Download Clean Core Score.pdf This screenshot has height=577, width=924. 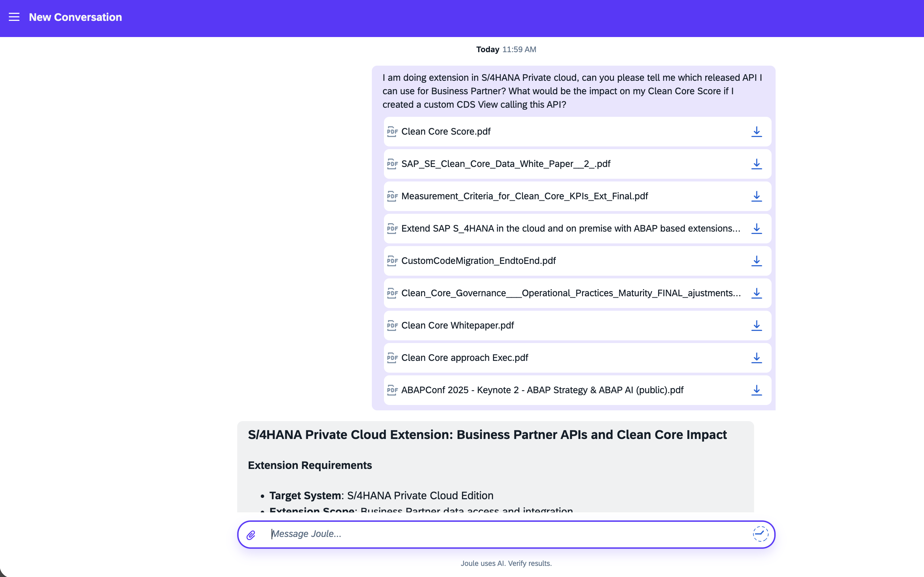pos(756,132)
